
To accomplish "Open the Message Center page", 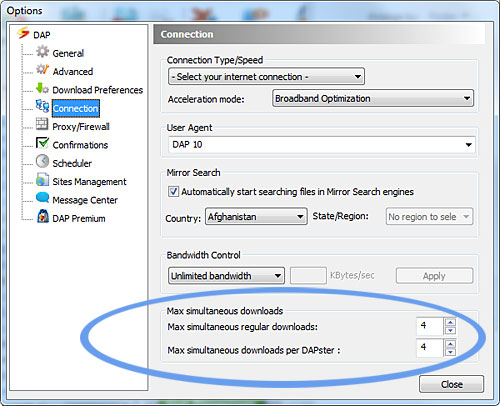I will 85,200.
